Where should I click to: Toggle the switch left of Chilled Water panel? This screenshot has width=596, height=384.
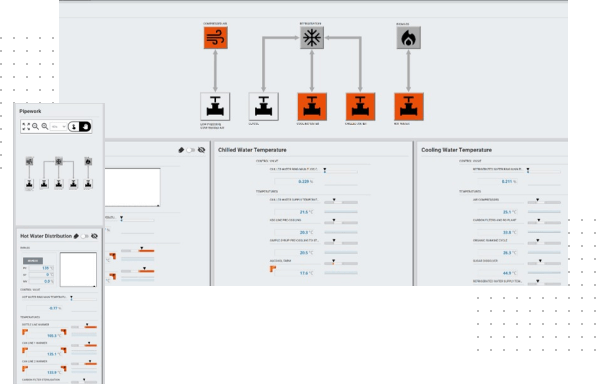click(x=190, y=150)
